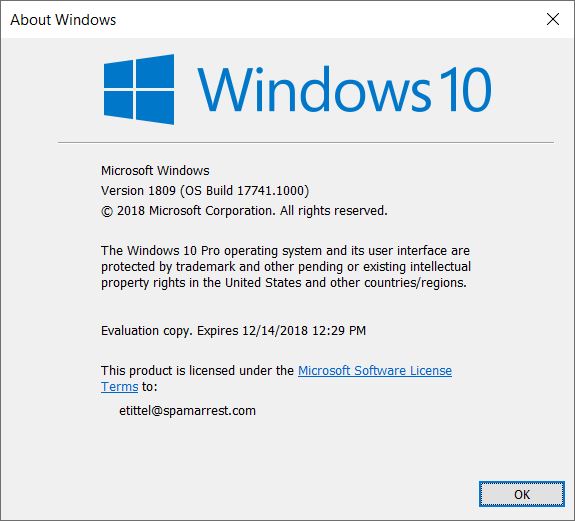The width and height of the screenshot is (575, 521).
Task: Close the About Windows dialog with X
Action: click(553, 19)
